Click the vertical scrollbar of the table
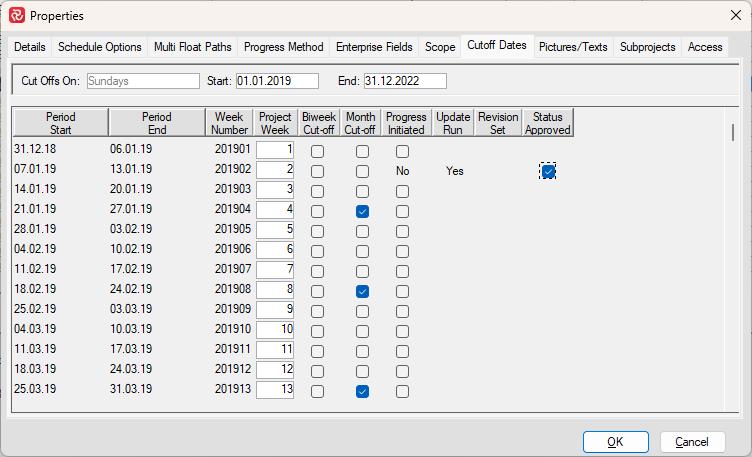The image size is (752, 457). [x=735, y=133]
